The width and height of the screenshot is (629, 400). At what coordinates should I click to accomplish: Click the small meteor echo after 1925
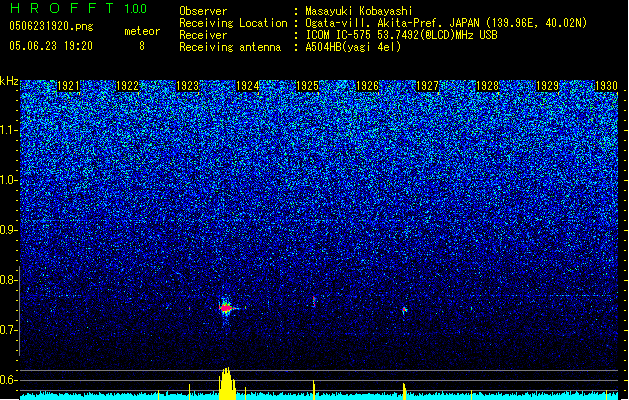pyautogui.click(x=314, y=301)
